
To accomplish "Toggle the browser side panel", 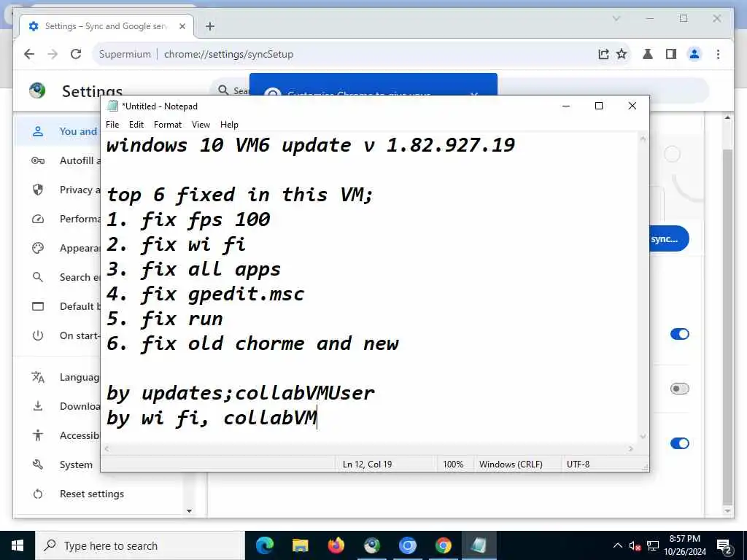I will (671, 54).
